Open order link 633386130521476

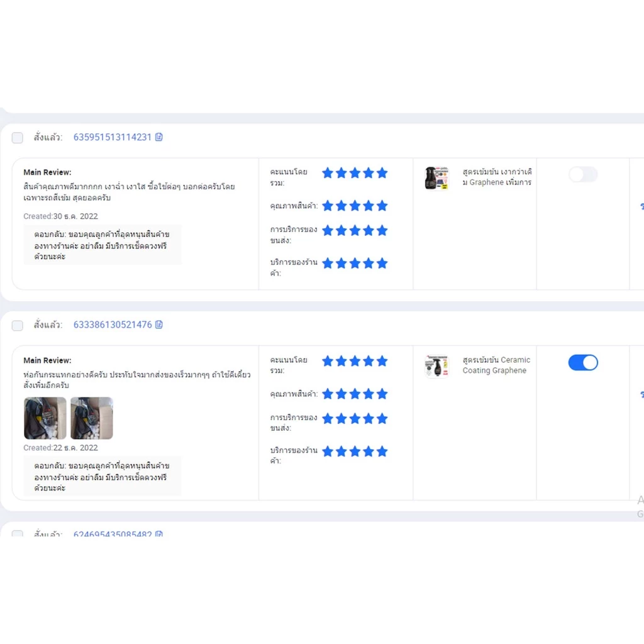113,325
